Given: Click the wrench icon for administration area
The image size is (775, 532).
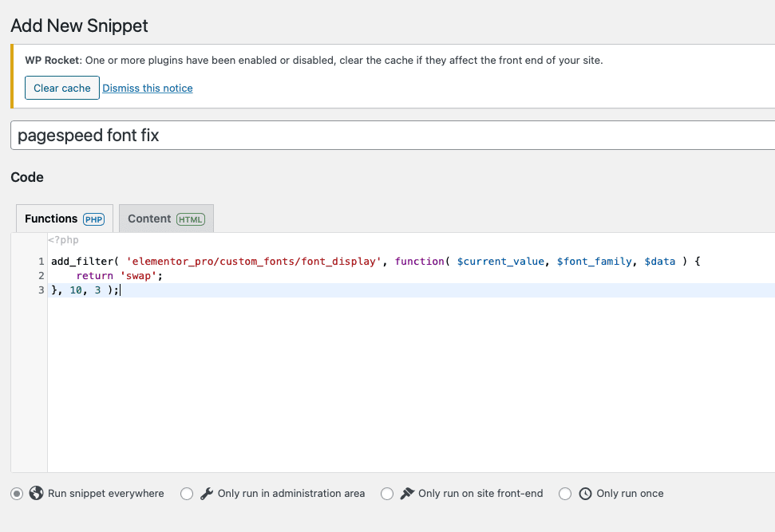Looking at the screenshot, I should 207,494.
